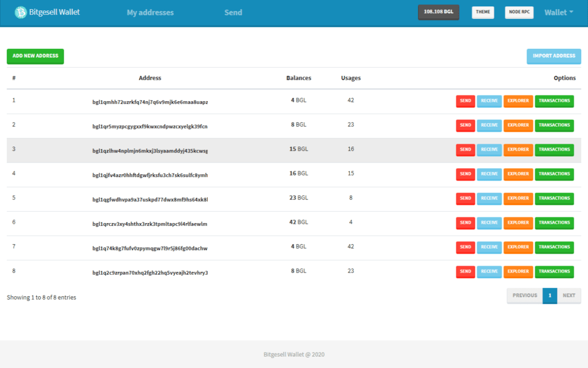
Task: Open the Wallet dropdown menu
Action: 559,13
